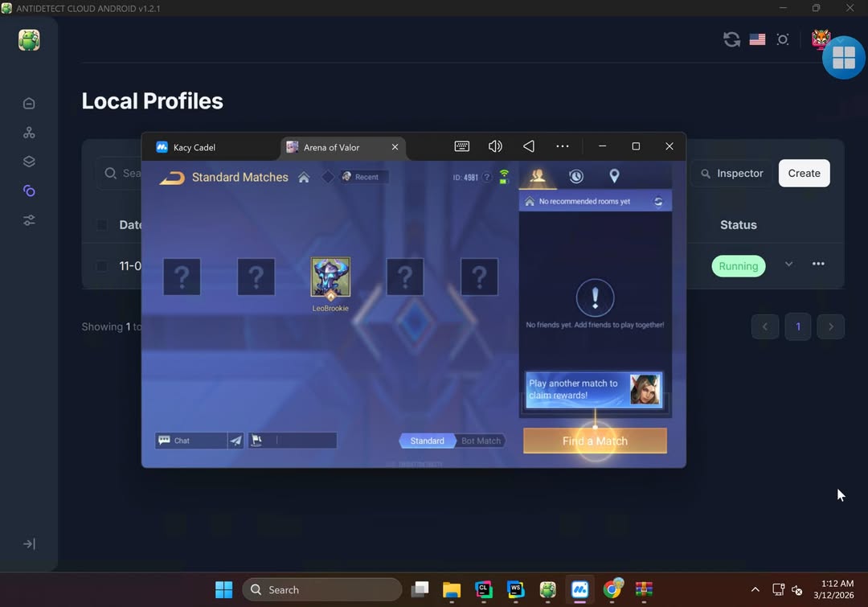Click the back triangle icon in emulator

[529, 146]
